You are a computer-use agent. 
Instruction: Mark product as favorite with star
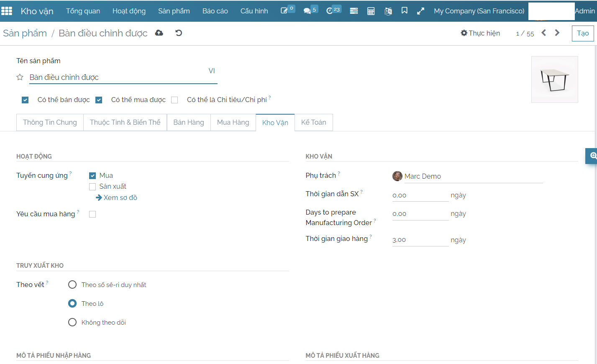point(20,77)
